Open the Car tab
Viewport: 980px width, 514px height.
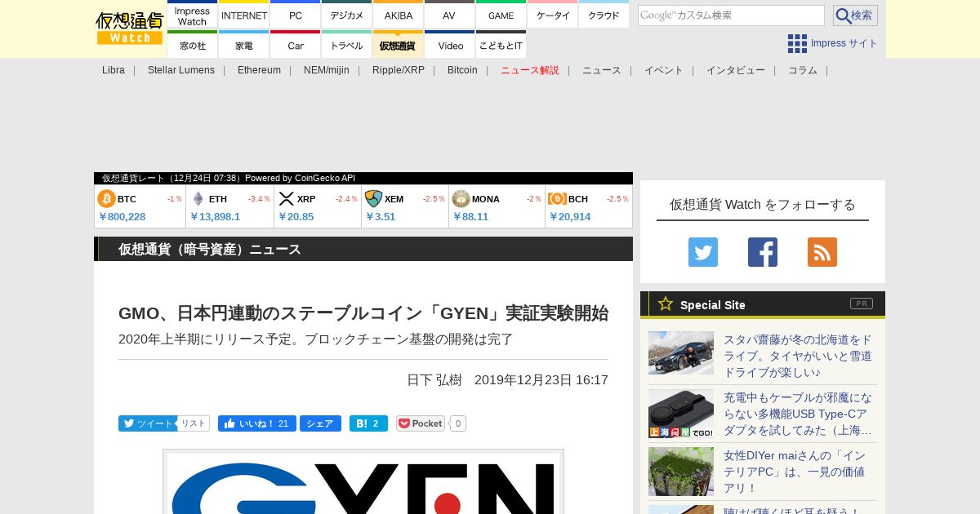pyautogui.click(x=296, y=46)
